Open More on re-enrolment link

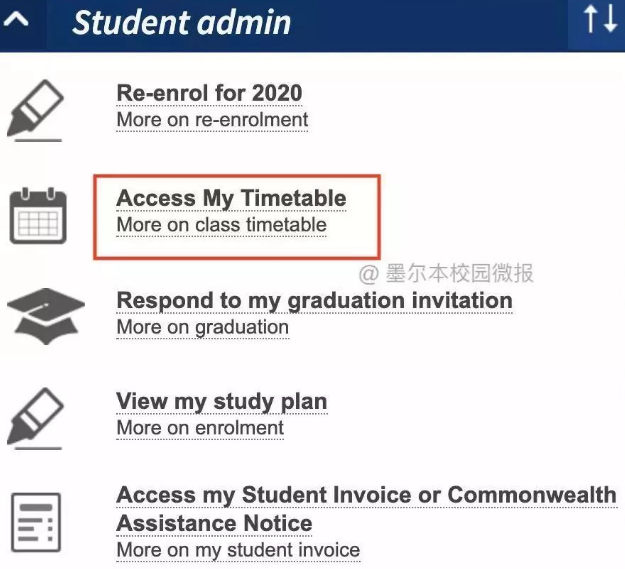coord(212,120)
